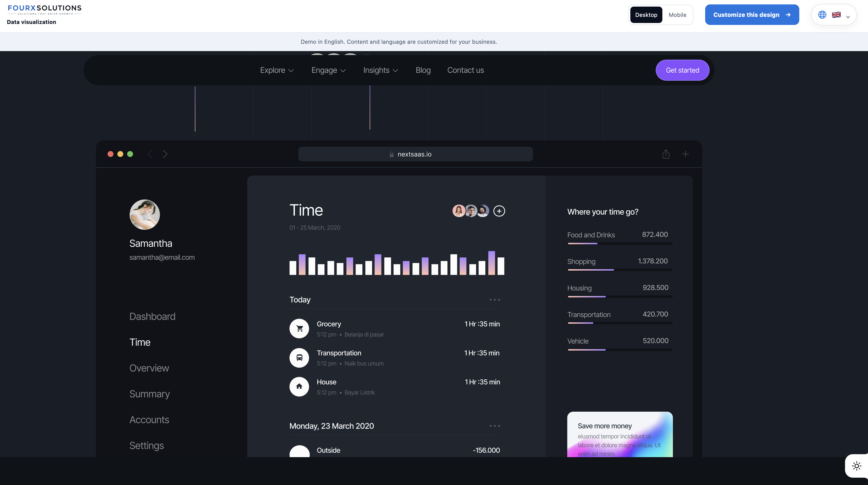Click Samantha's profile avatar

(145, 215)
